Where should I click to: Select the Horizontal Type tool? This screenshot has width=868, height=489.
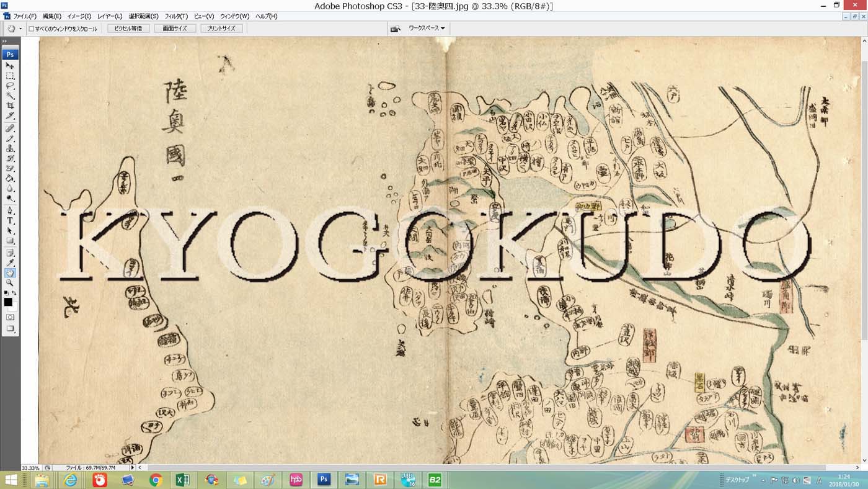[10, 220]
